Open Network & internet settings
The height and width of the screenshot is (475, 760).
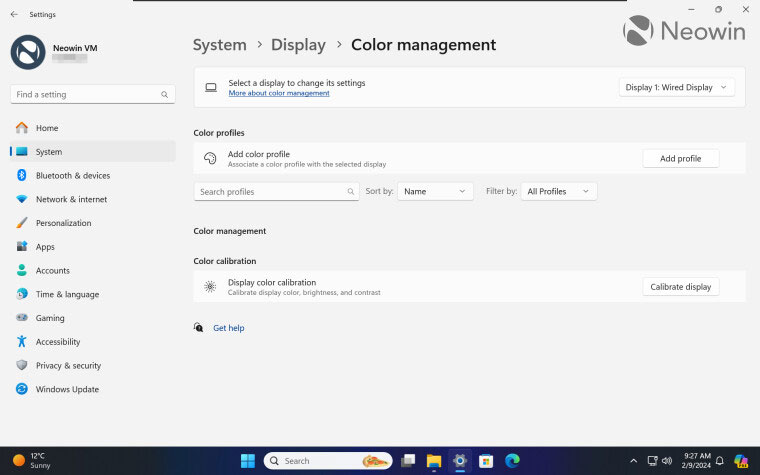coord(70,200)
